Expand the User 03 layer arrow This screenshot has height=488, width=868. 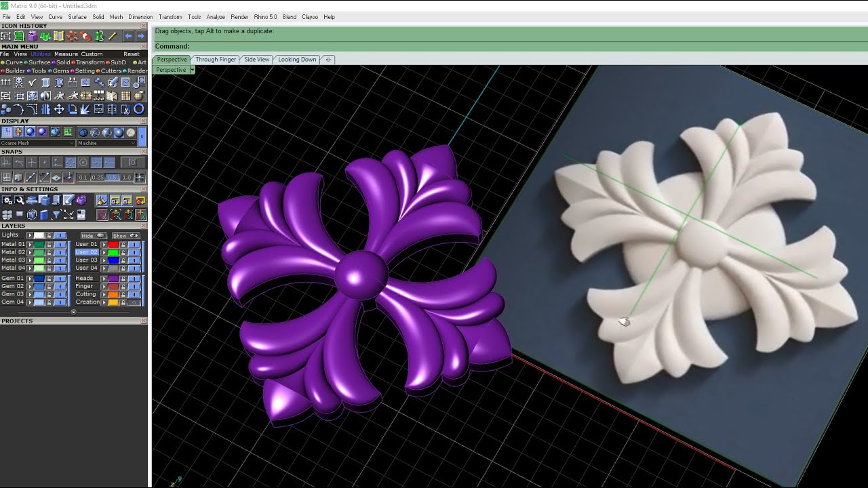(104, 260)
